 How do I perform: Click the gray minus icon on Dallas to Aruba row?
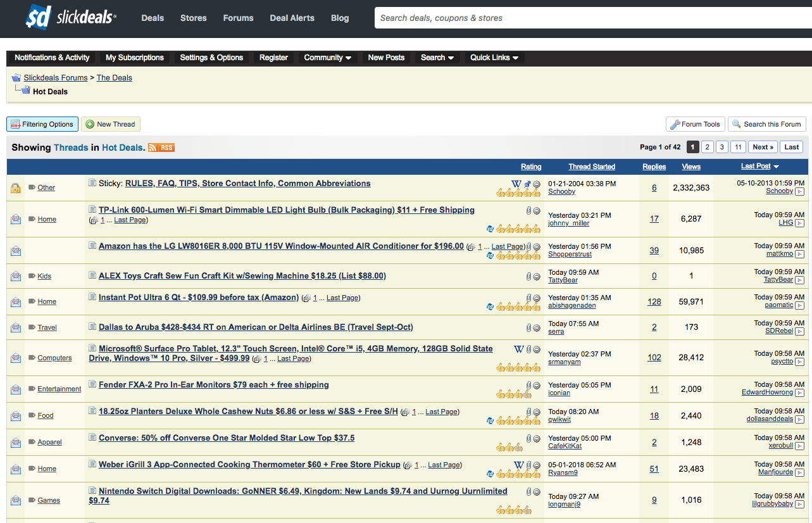pyautogui.click(x=537, y=328)
